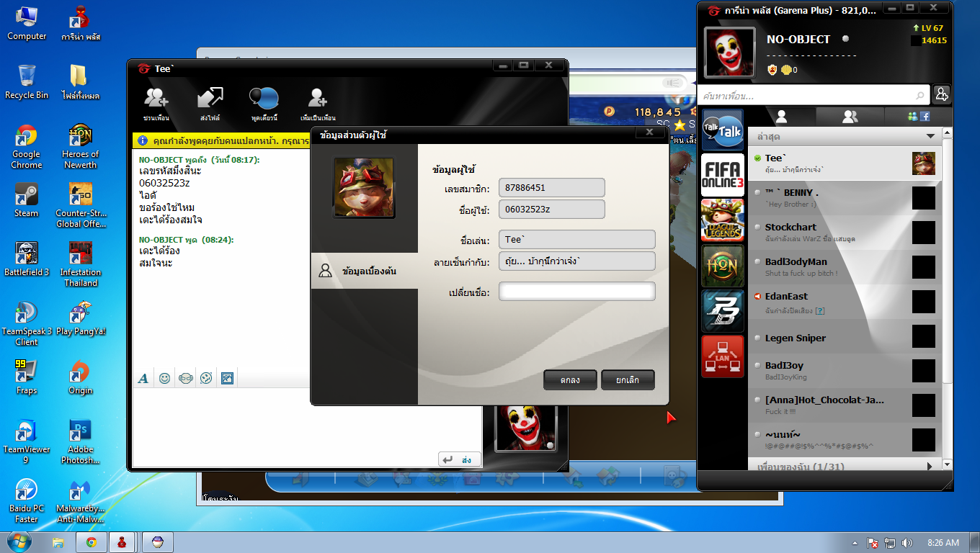The image size is (980, 553).
Task: Click เพิ่มเป็นเพื่อน add-as-friend icon in chat
Action: (x=318, y=104)
